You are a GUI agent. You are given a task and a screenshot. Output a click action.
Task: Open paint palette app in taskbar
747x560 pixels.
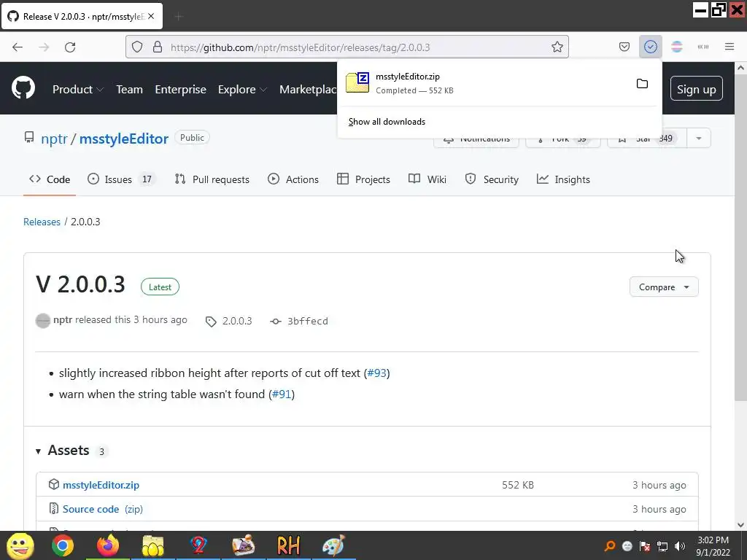(x=333, y=545)
